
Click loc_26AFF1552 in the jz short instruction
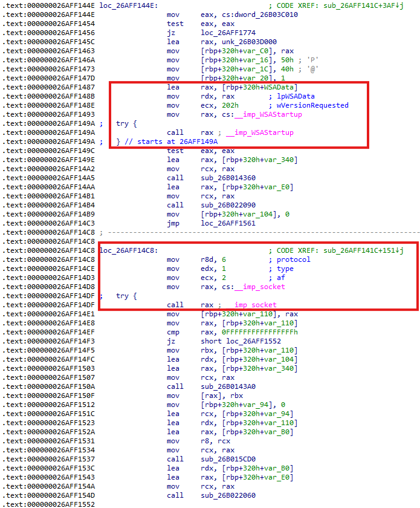coord(241,341)
